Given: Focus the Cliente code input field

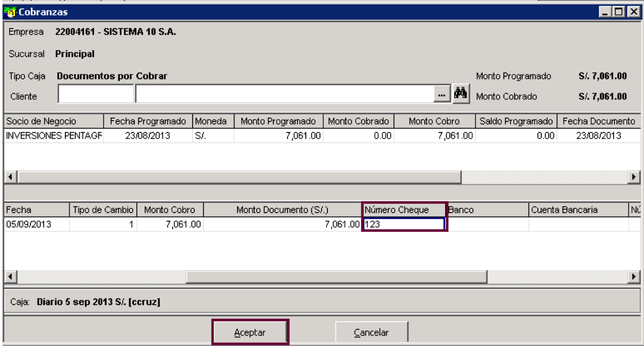Looking at the screenshot, I should click(x=96, y=94).
